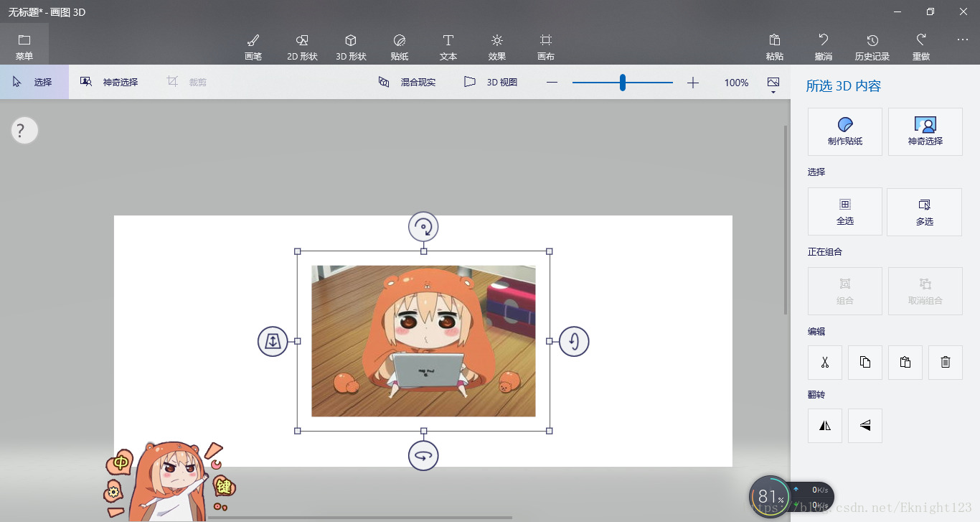
Task: Click the zoom slider handle
Action: [x=623, y=83]
